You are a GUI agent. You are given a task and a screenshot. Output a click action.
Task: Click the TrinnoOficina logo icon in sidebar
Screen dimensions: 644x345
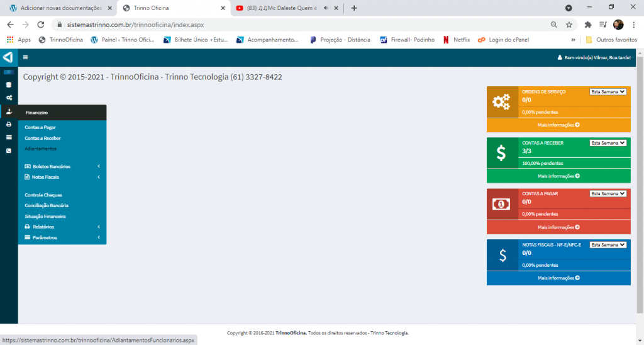(x=8, y=57)
